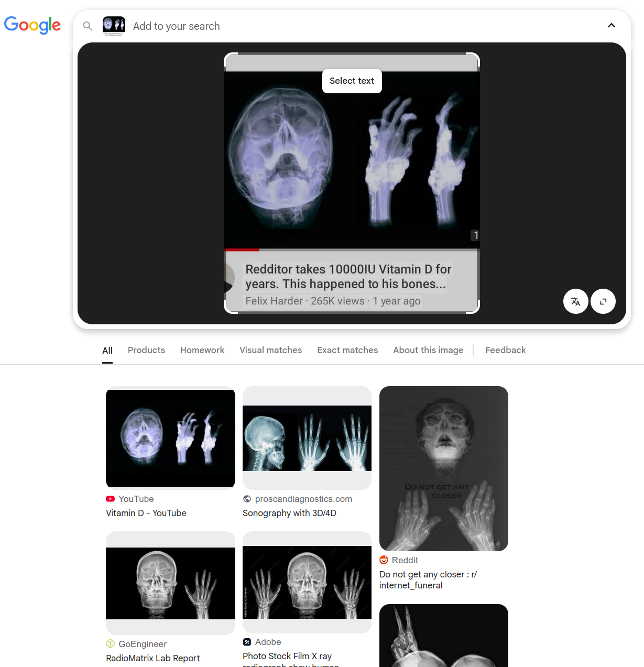Click the 'Reddit' source label
Image resolution: width=644 pixels, height=667 pixels.
point(405,560)
